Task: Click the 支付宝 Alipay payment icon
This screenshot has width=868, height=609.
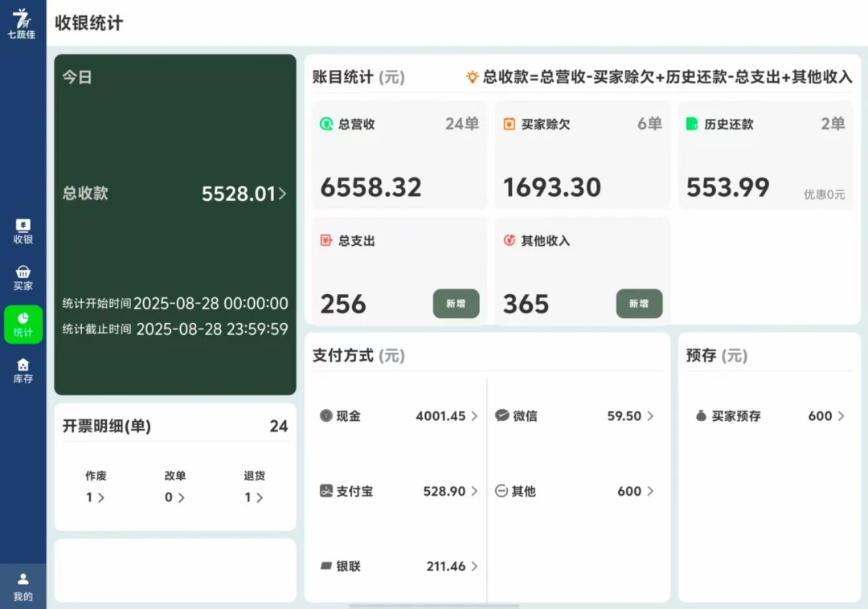Action: click(326, 491)
